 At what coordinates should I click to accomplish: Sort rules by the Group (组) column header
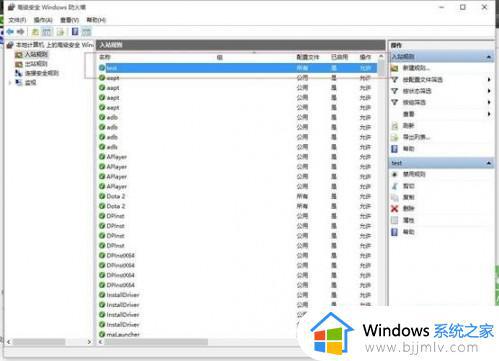click(220, 57)
